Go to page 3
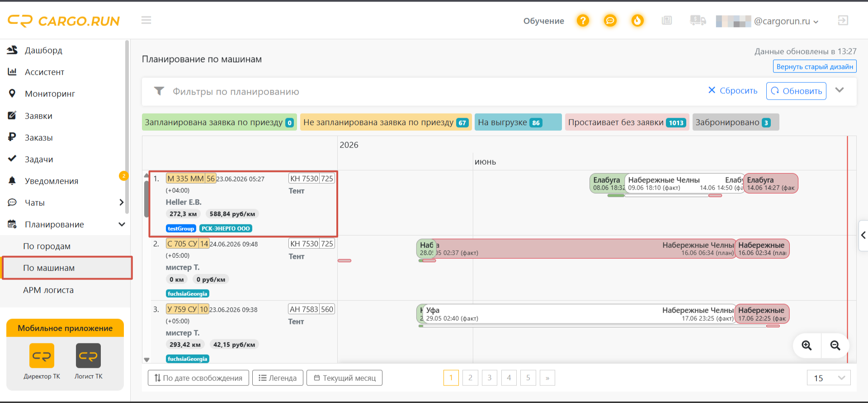The height and width of the screenshot is (403, 868). [x=490, y=378]
